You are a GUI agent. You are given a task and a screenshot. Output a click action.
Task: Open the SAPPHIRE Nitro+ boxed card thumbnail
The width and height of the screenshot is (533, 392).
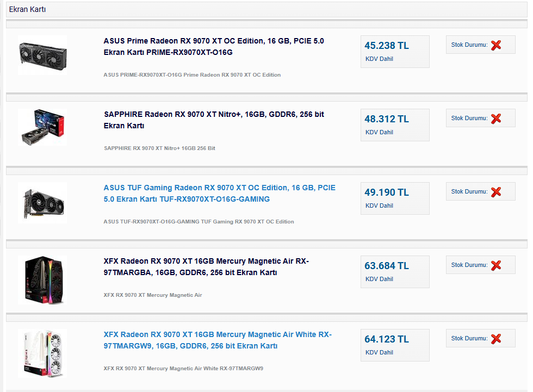[x=42, y=127]
